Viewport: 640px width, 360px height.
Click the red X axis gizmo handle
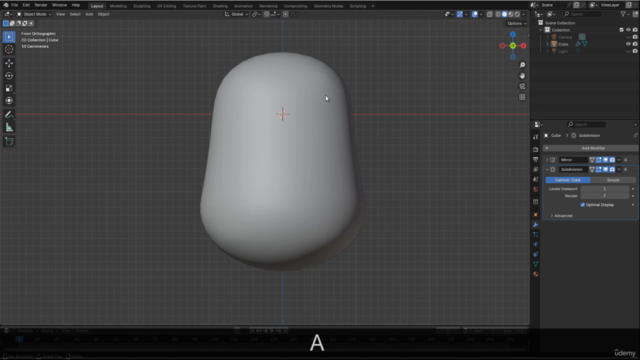(524, 46)
